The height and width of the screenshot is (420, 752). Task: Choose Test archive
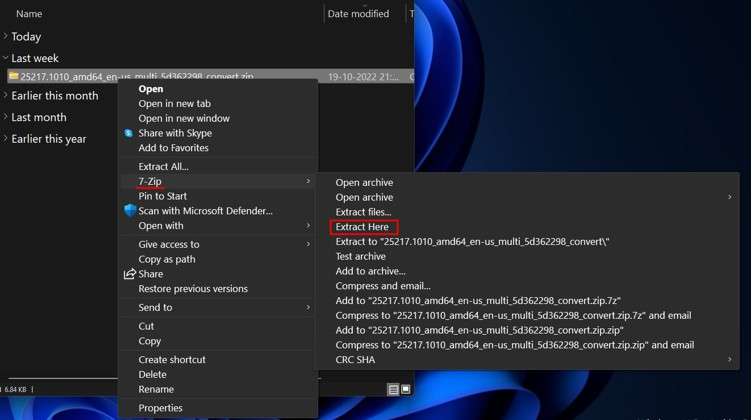tap(360, 257)
